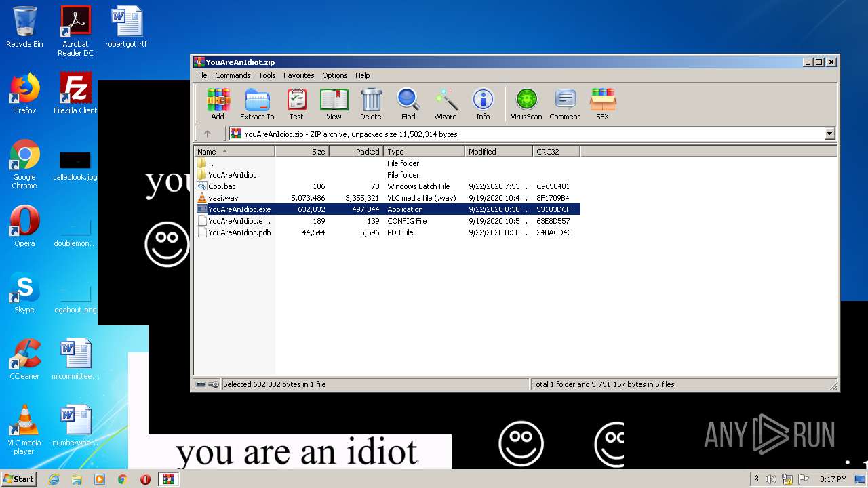
Task: Show archive Info
Action: [x=483, y=104]
